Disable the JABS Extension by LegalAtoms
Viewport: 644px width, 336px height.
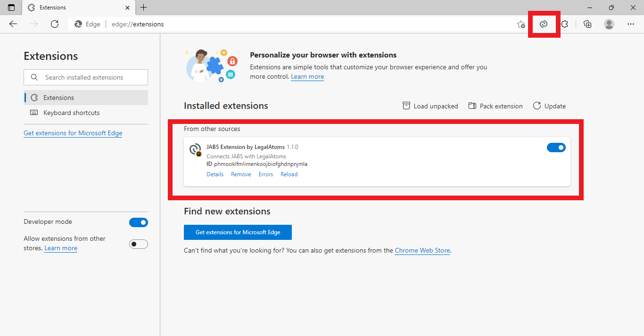pos(556,147)
